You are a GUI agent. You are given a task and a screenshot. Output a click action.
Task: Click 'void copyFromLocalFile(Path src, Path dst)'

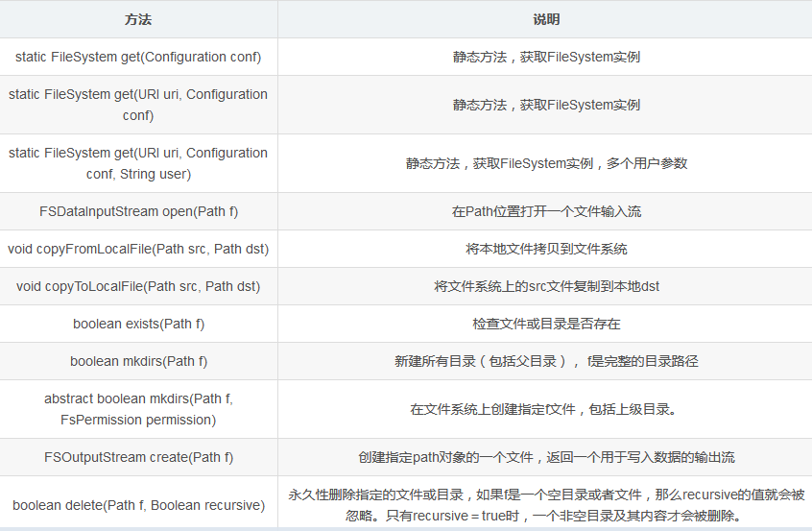tap(138, 249)
